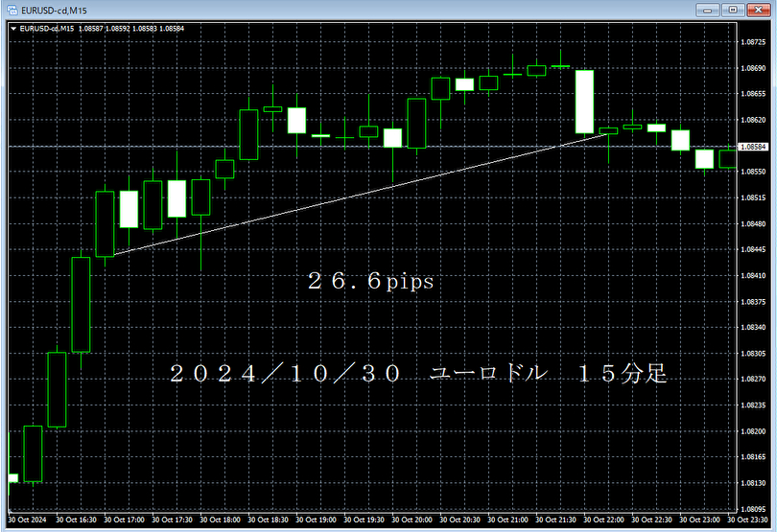Click the chart window icon in title bar

point(12,10)
